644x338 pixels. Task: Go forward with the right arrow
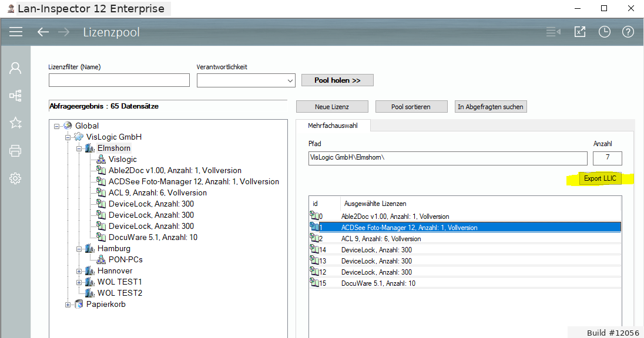click(x=63, y=32)
